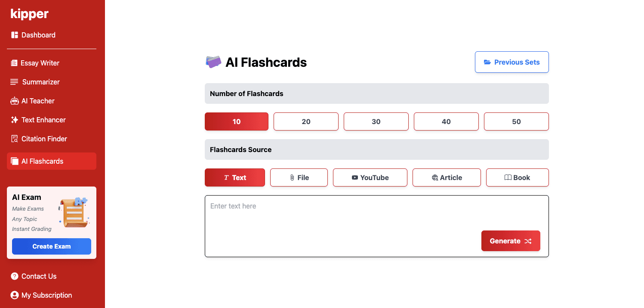The height and width of the screenshot is (308, 644).
Task: Open the Citation Finder search icon
Action: click(14, 139)
